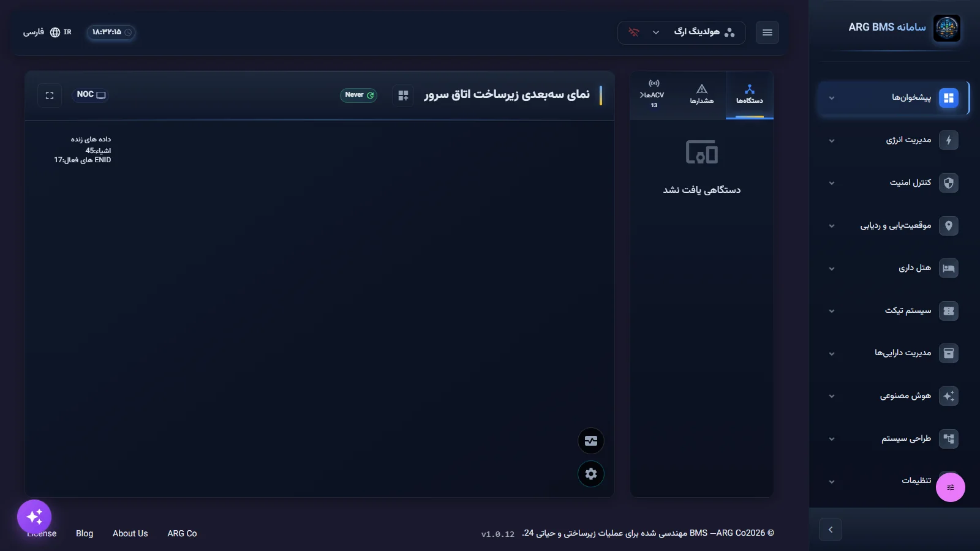Collapse the sidebar with the bottom arrow button
Screen dimensions: 980x551
(831, 530)
